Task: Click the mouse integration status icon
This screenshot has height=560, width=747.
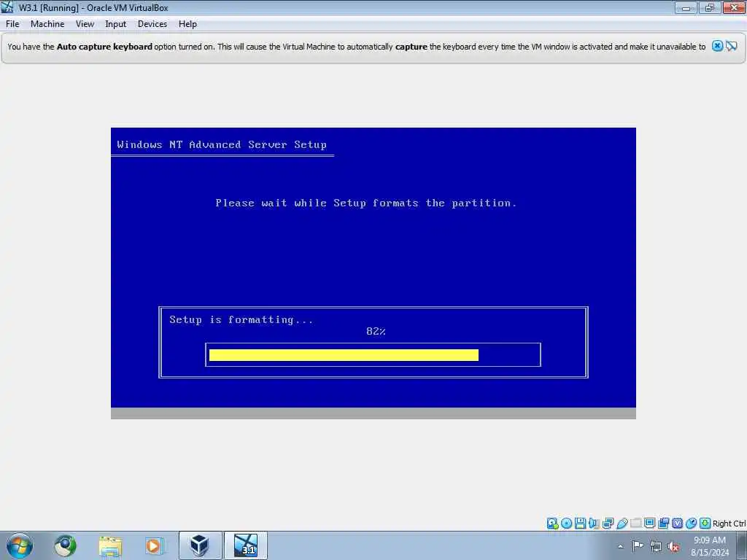Action: tap(691, 524)
